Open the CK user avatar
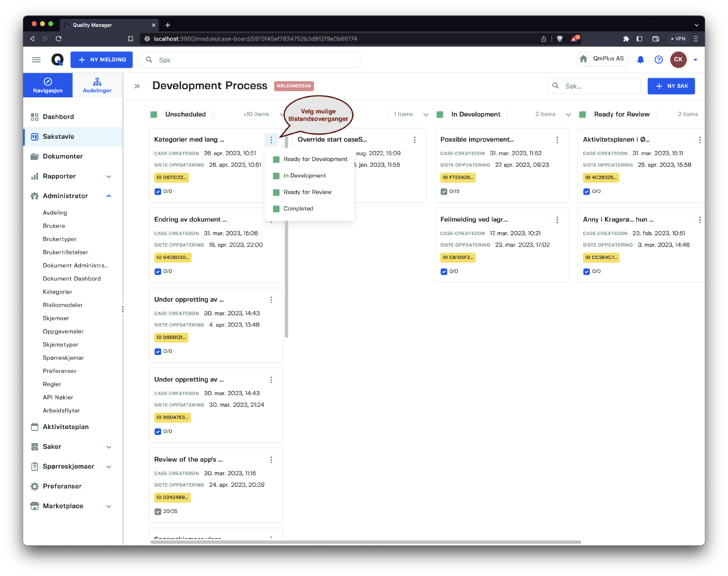This screenshot has height=576, width=728. tap(678, 60)
